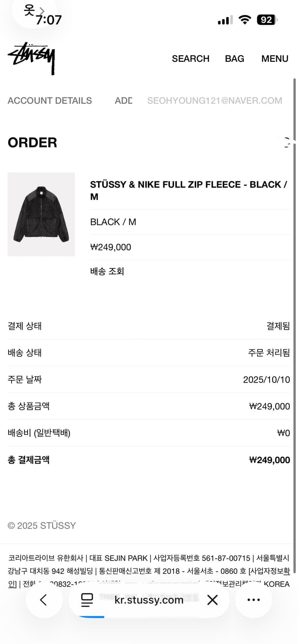Tap the Stüssy logo in the header
This screenshot has height=644, width=298.
[x=31, y=58]
